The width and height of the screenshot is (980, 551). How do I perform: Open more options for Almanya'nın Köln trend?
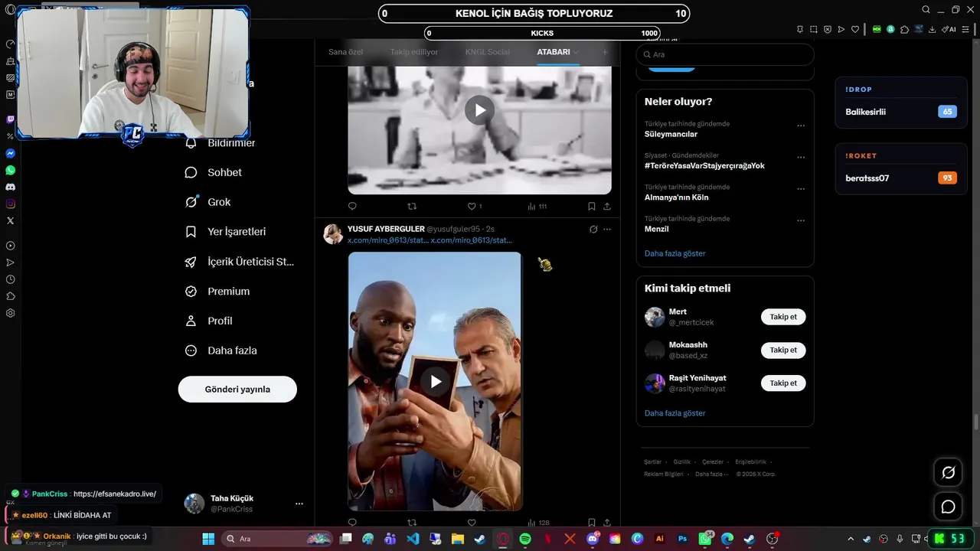[801, 189]
